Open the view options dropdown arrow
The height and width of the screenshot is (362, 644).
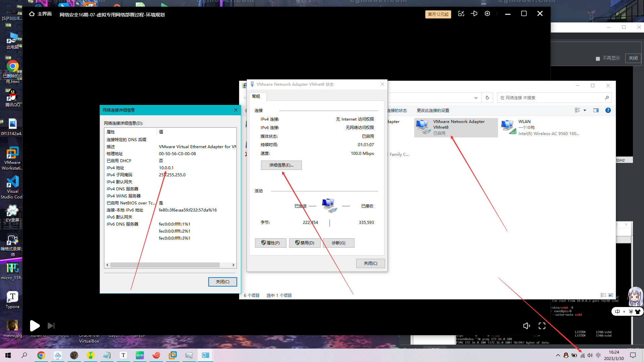(585, 110)
